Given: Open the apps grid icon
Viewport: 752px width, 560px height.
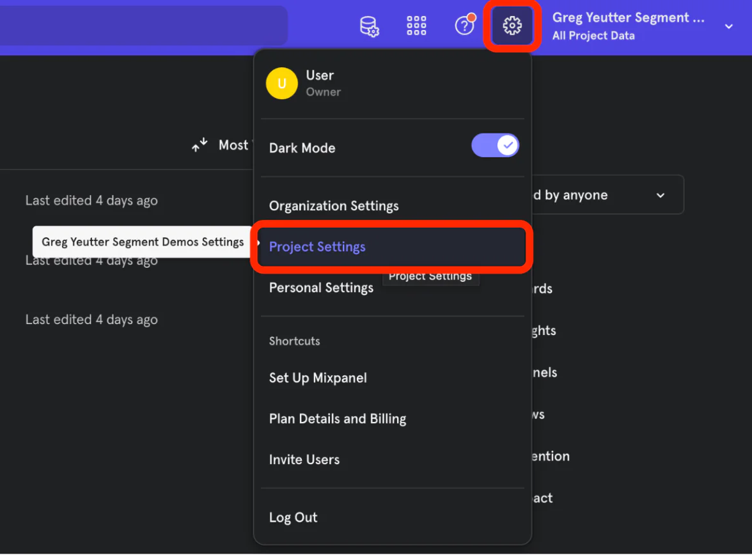Looking at the screenshot, I should pos(416,26).
